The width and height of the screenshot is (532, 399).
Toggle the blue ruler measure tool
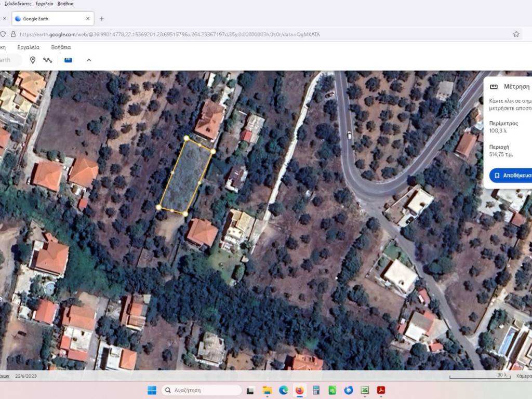(x=68, y=60)
